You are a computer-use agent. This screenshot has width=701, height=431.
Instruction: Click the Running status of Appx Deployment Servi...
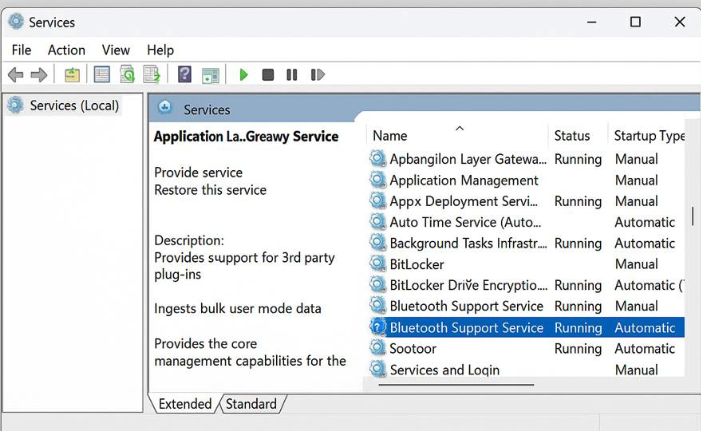point(578,201)
